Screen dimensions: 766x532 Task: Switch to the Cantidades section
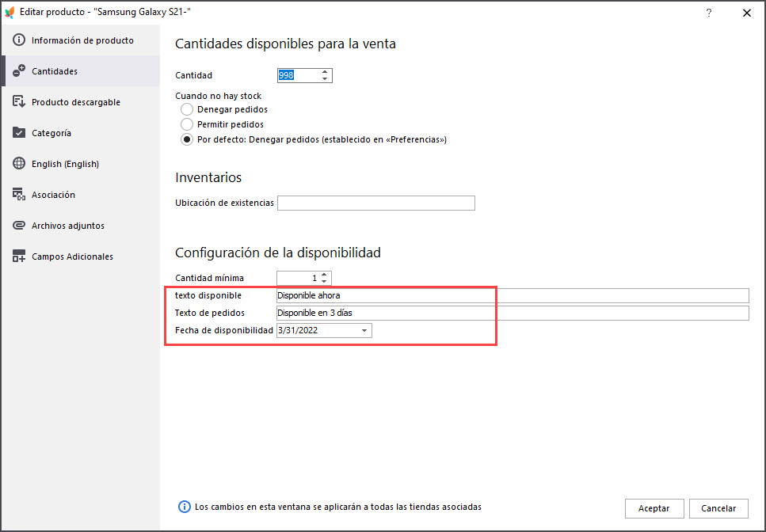point(81,70)
